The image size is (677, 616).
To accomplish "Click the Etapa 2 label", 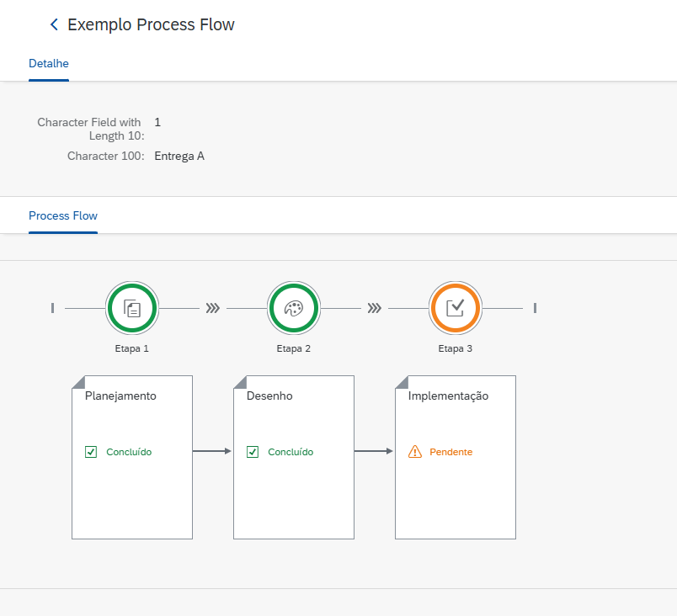I will pyautogui.click(x=294, y=348).
